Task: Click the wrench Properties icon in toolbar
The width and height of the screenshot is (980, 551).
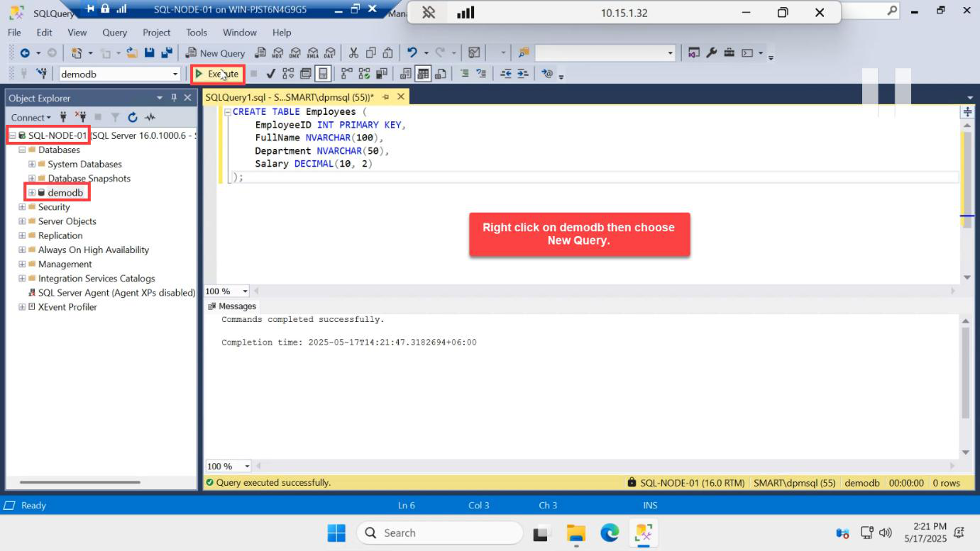Action: click(711, 52)
